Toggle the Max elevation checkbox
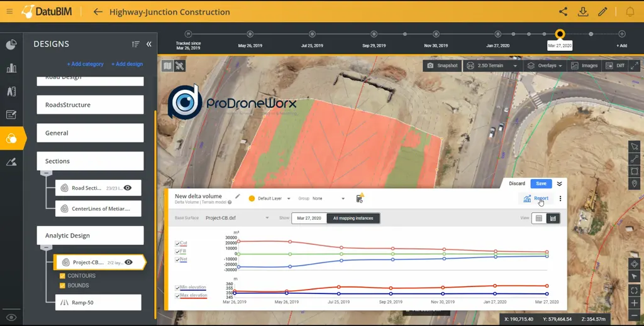The width and height of the screenshot is (644, 326). pos(177,295)
